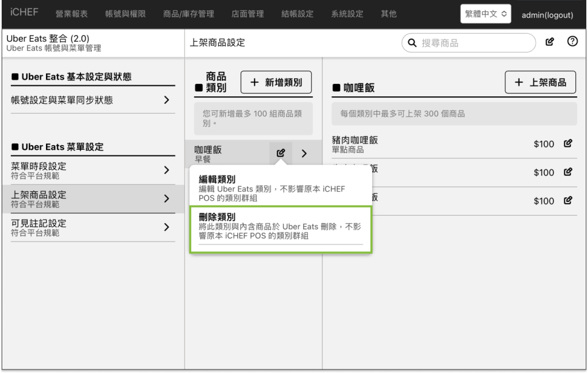Click edit icon on third $100 product row
This screenshot has width=588, height=373.
point(568,201)
